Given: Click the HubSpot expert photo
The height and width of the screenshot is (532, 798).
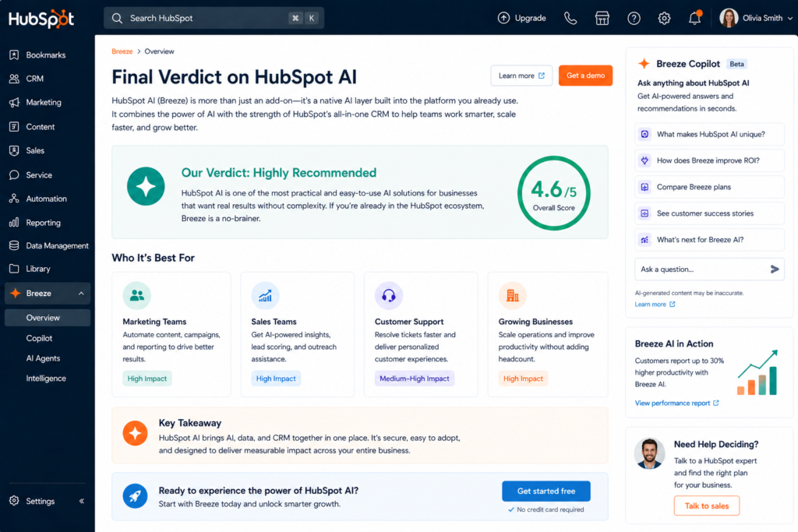Looking at the screenshot, I should [x=649, y=453].
